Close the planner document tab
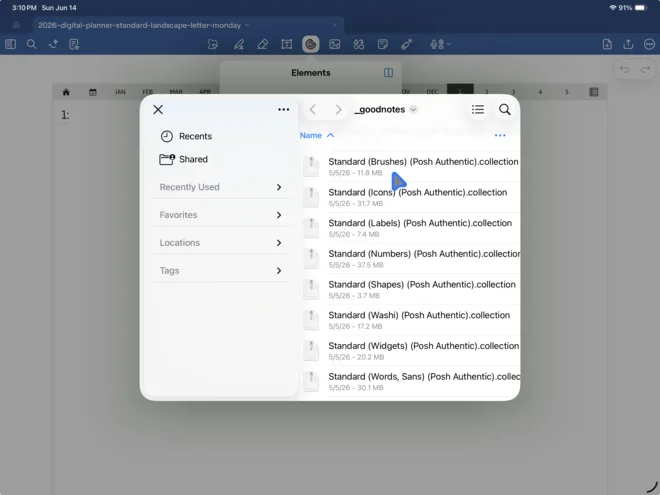This screenshot has height=495, width=660. coord(335,25)
